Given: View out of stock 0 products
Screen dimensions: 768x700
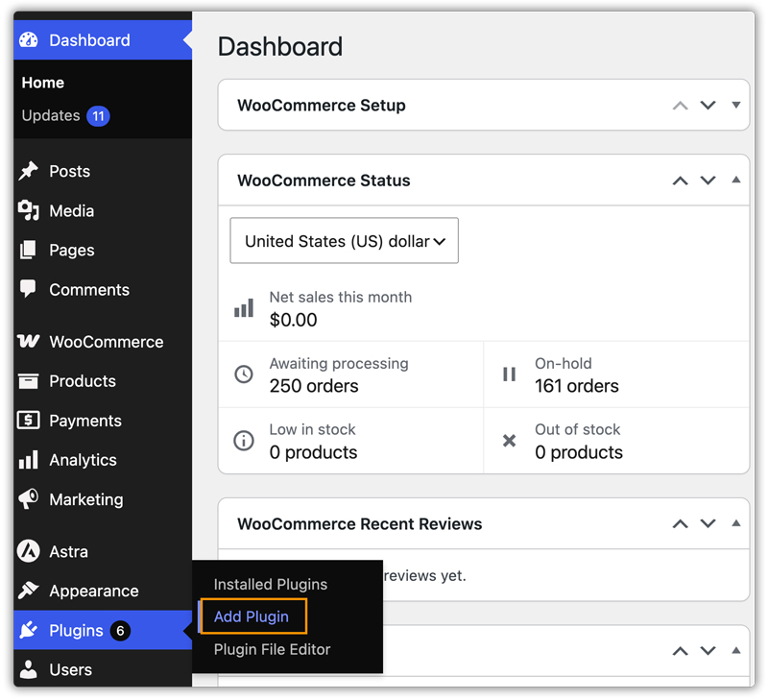Looking at the screenshot, I should 579,452.
